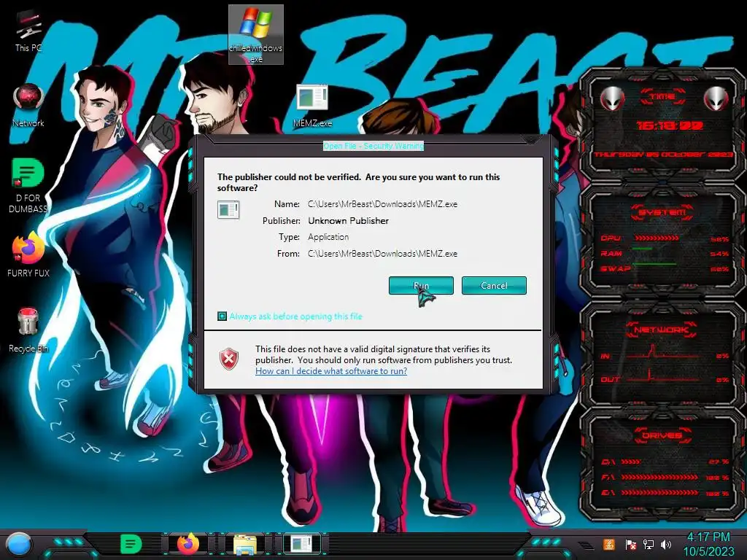747x560 pixels.
Task: Click the C:\ drive usage row
Action: pyautogui.click(x=665, y=462)
